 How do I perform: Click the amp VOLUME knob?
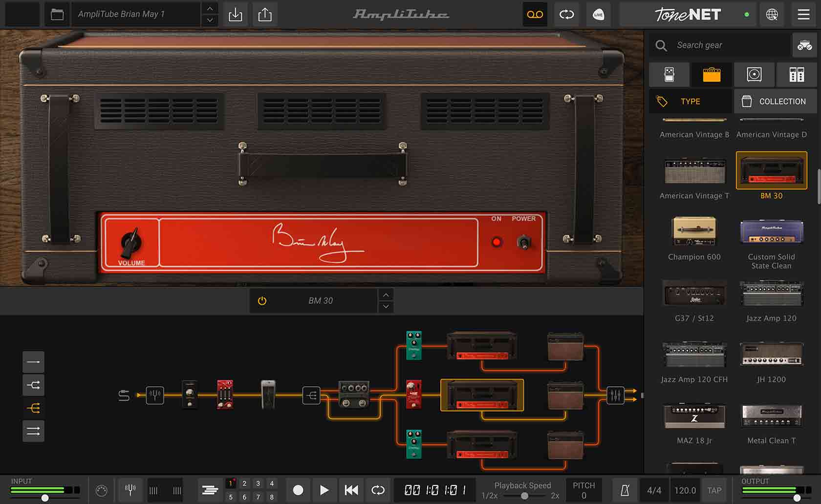point(131,242)
